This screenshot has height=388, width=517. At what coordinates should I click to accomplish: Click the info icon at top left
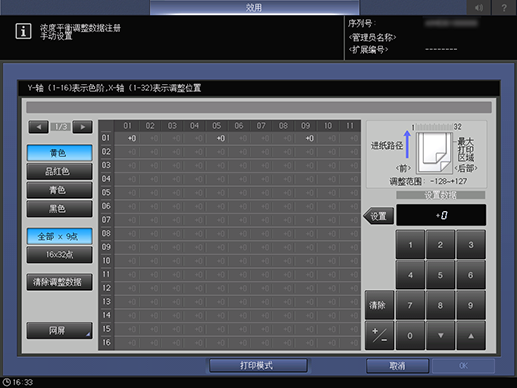(23, 31)
